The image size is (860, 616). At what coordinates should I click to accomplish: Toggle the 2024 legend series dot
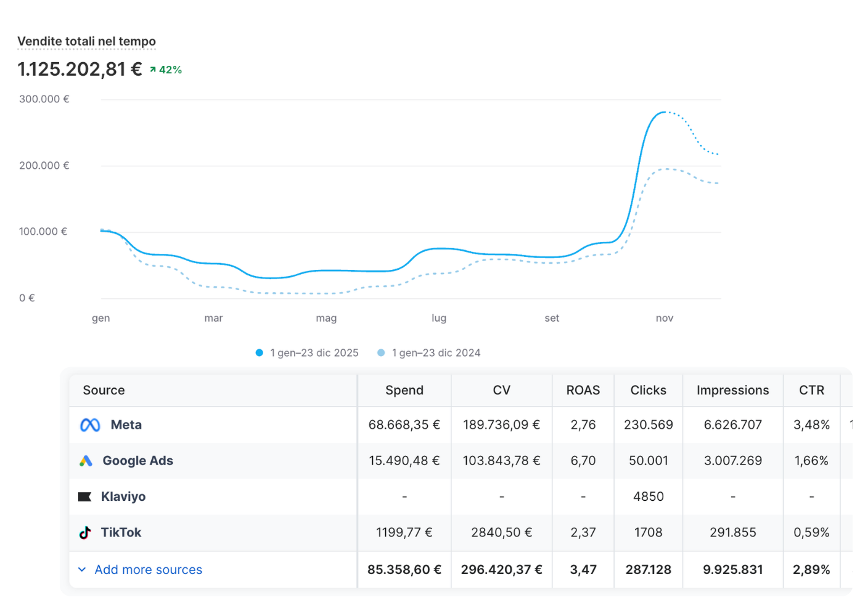click(381, 353)
